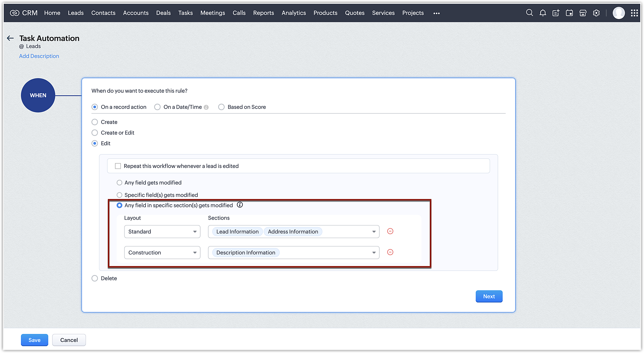The image size is (644, 353).
Task: Select the Create or Edit radio
Action: 95,133
